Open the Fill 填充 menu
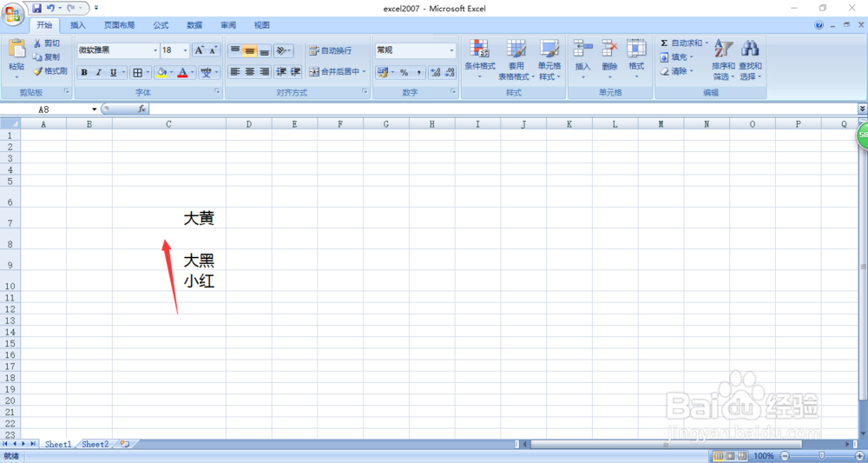The height and width of the screenshot is (463, 868). (x=676, y=57)
